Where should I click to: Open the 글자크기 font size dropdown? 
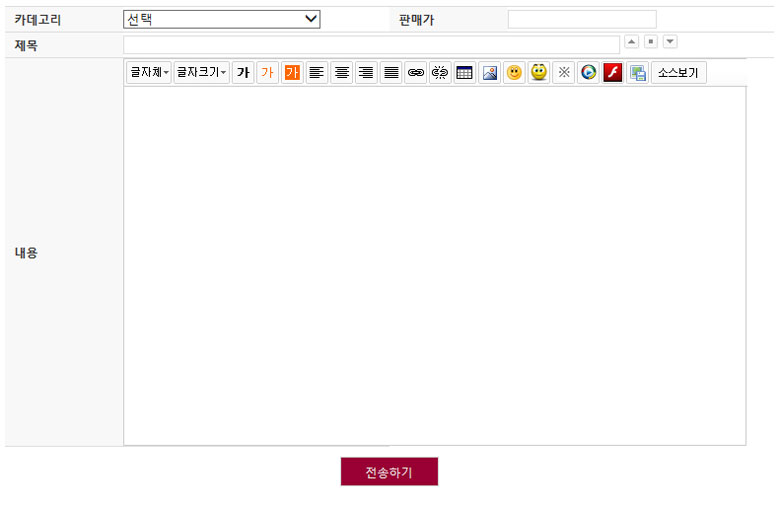201,73
